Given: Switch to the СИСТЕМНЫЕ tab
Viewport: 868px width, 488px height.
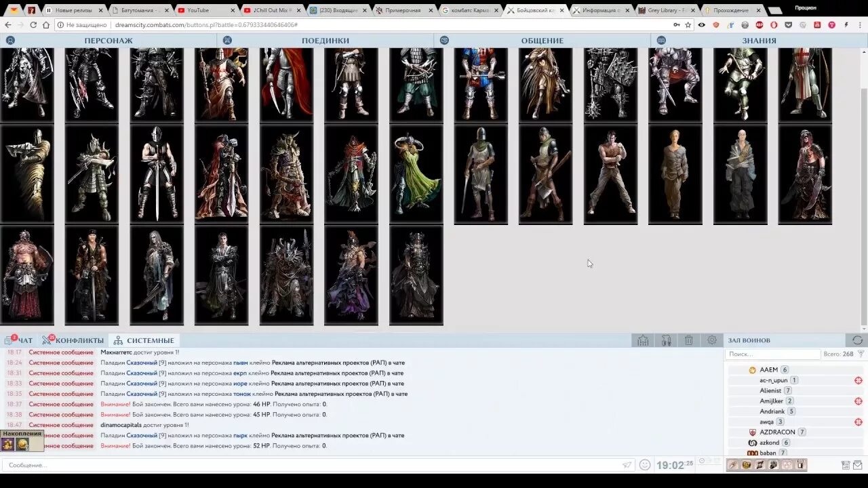Looking at the screenshot, I should (144, 340).
